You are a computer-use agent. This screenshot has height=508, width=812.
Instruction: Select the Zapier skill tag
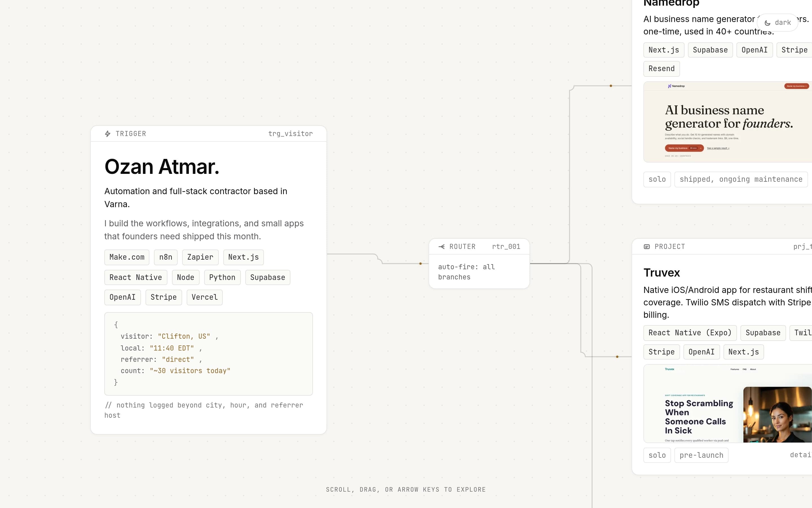(200, 257)
